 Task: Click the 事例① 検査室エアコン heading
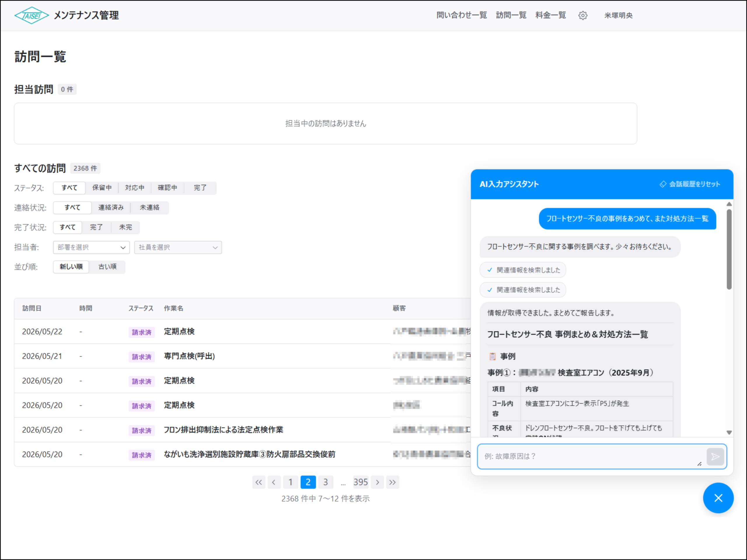tap(571, 373)
